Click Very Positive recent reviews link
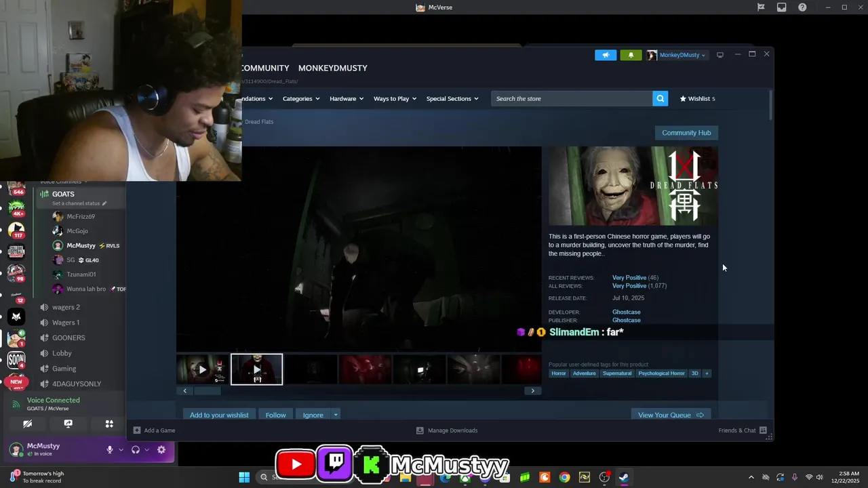The image size is (868, 488). pyautogui.click(x=629, y=277)
